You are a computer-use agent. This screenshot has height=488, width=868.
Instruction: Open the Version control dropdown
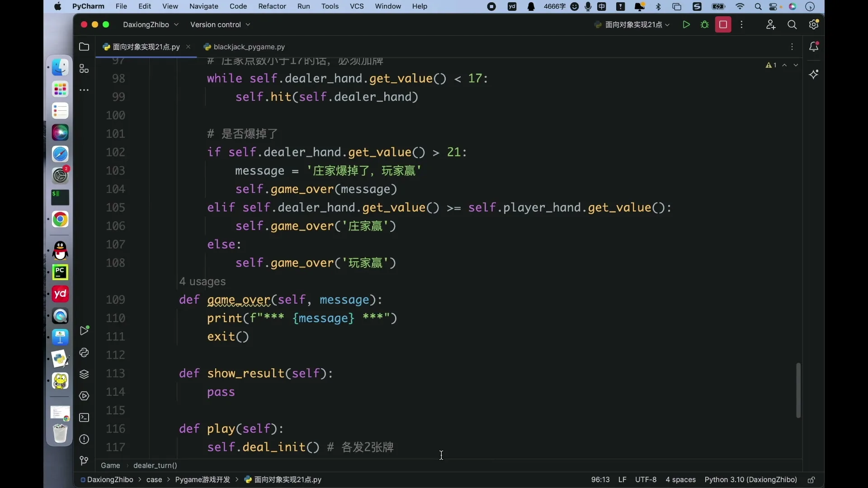coord(220,25)
